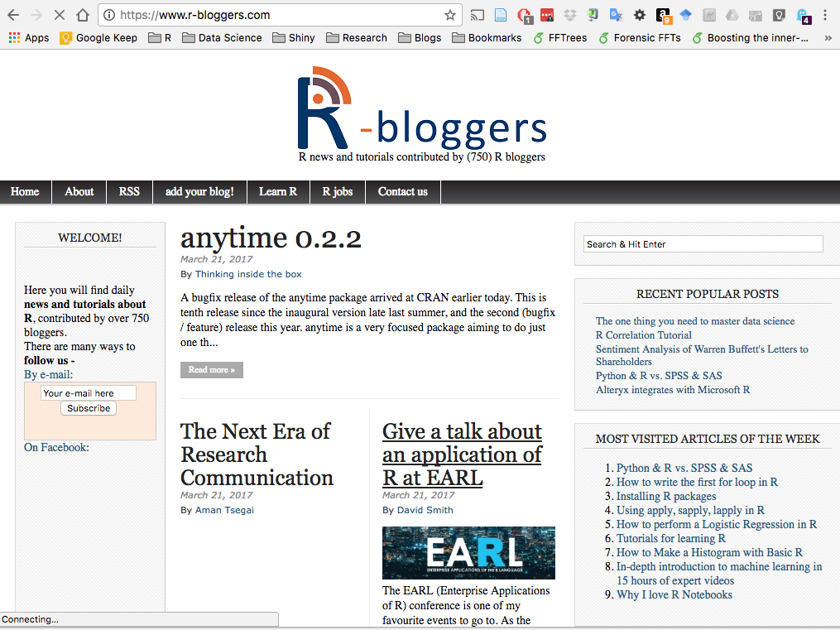
Task: Open the Boosting the inner bookmark
Action: point(750,37)
